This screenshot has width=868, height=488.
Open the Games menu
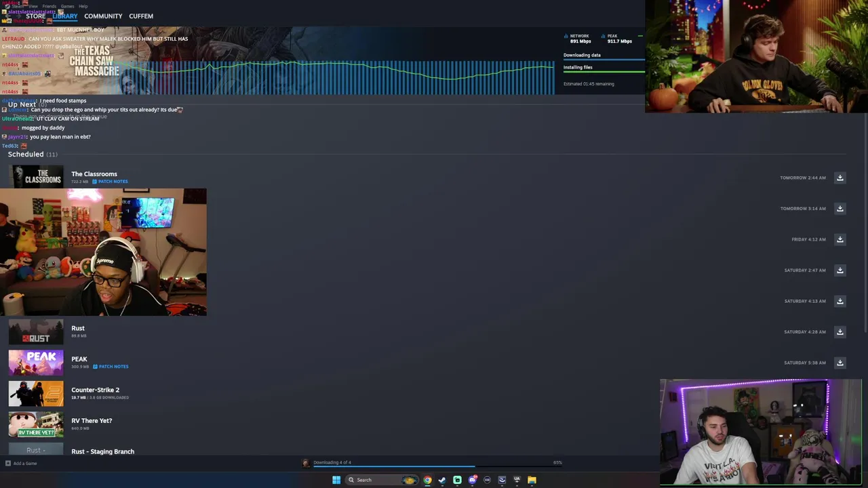click(67, 6)
